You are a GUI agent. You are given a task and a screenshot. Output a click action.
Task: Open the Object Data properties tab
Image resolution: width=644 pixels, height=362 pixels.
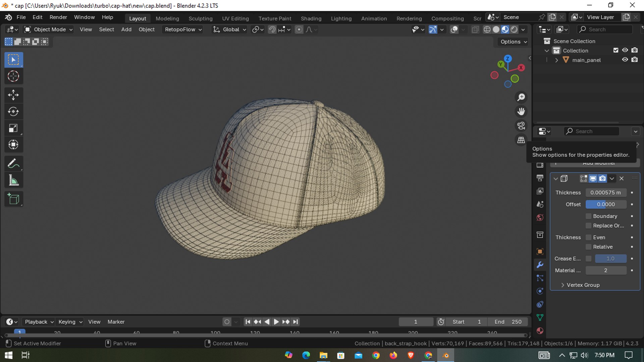click(x=540, y=317)
